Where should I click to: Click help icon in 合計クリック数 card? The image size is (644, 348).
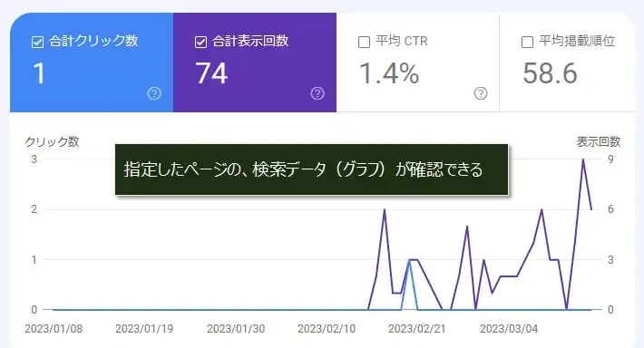(x=154, y=93)
